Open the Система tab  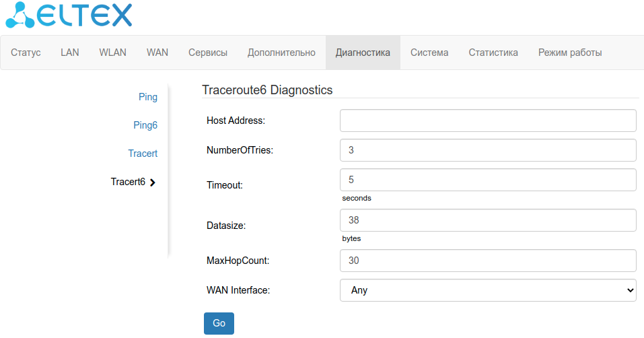[x=429, y=53]
